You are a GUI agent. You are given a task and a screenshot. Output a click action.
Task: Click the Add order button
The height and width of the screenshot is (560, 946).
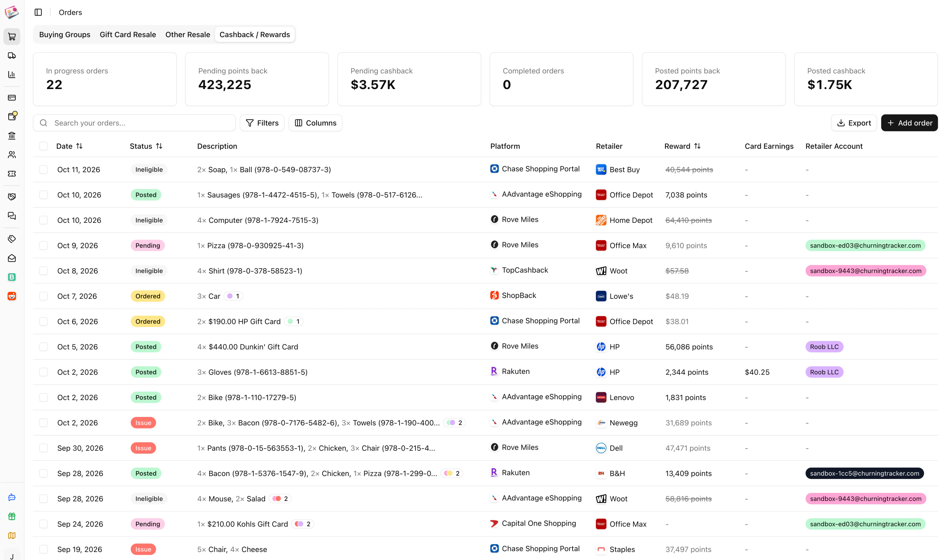909,123
